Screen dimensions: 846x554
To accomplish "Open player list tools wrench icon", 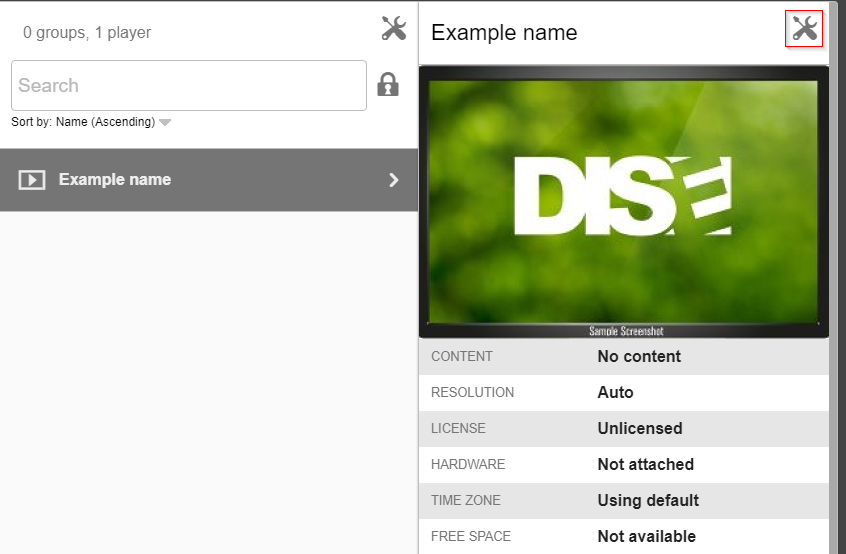I will point(393,28).
